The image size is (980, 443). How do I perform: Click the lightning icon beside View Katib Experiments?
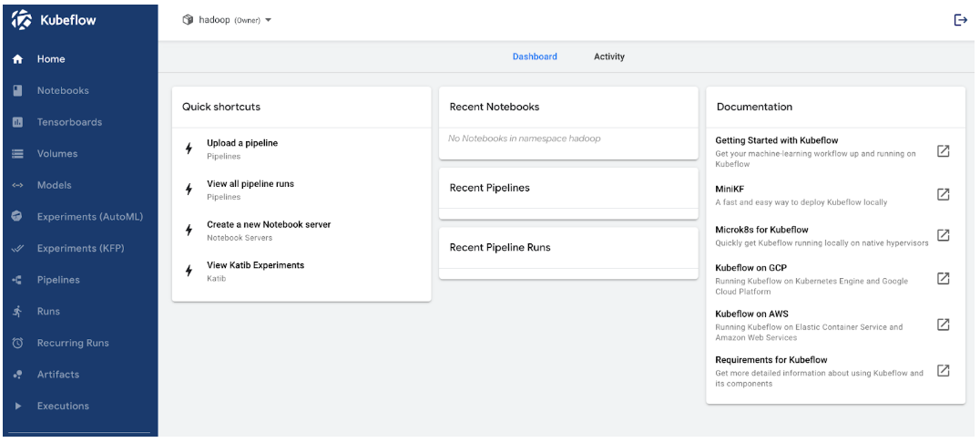[x=189, y=271]
